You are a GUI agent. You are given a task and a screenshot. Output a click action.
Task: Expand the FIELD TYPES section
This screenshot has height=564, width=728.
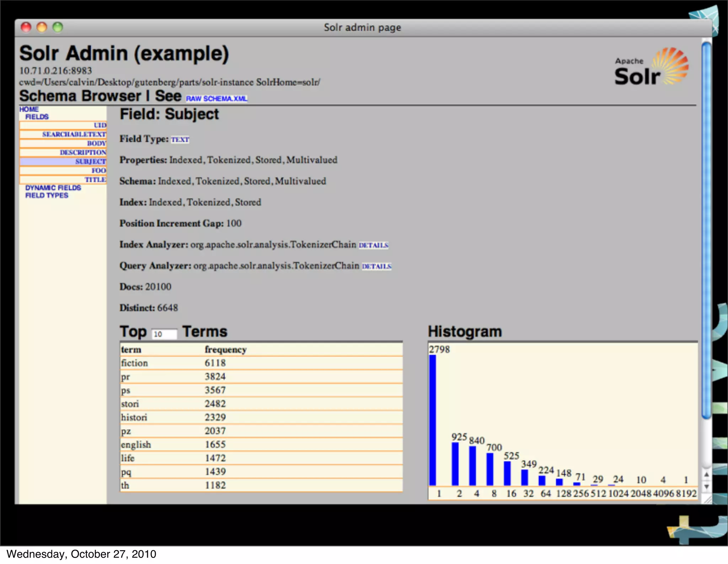47,195
